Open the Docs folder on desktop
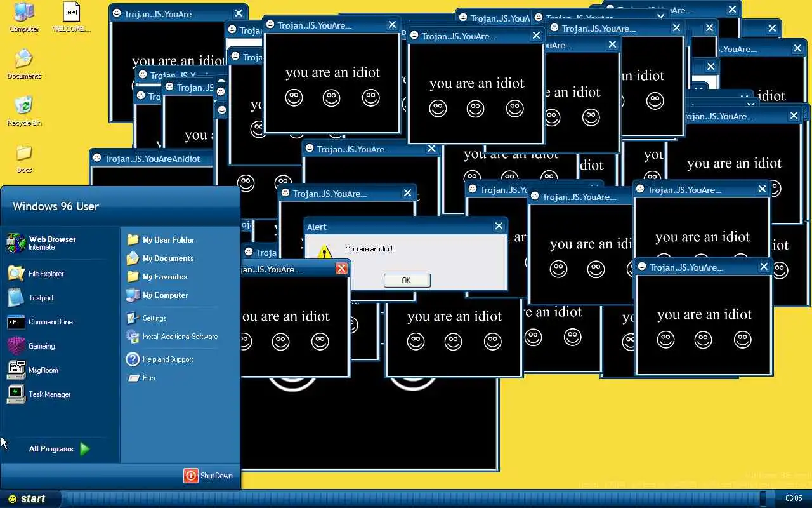 [x=24, y=158]
